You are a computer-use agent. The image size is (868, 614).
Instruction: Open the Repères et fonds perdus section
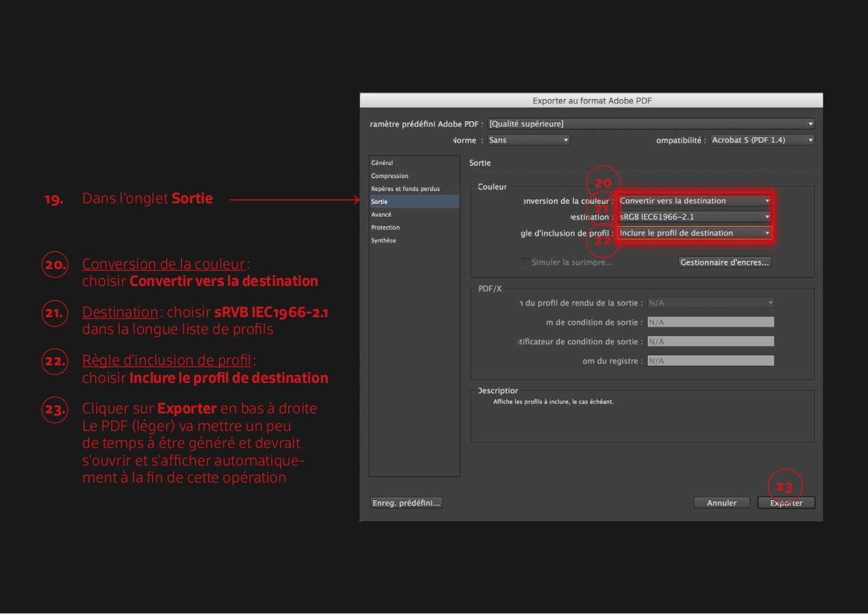pyautogui.click(x=405, y=188)
